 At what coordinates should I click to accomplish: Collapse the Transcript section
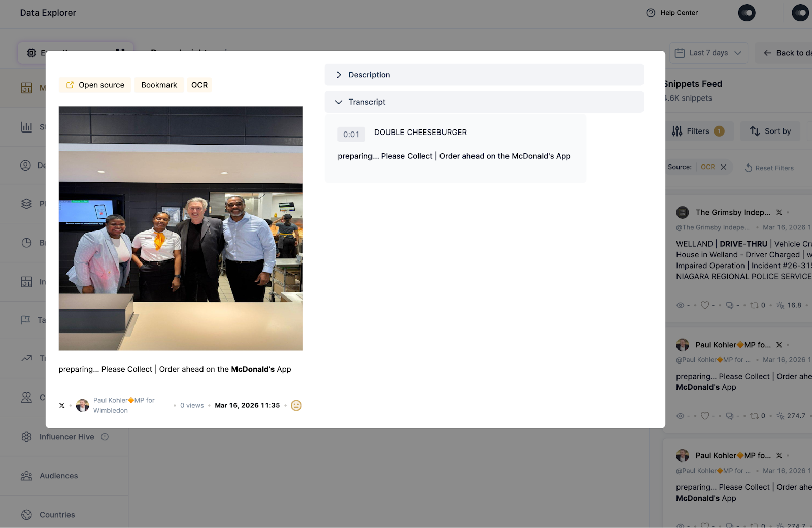(x=484, y=102)
